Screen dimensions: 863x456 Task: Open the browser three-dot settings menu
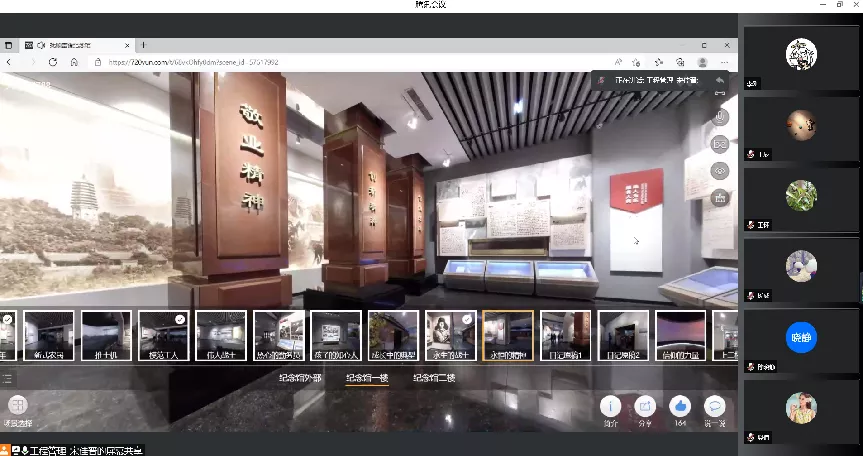[x=726, y=62]
